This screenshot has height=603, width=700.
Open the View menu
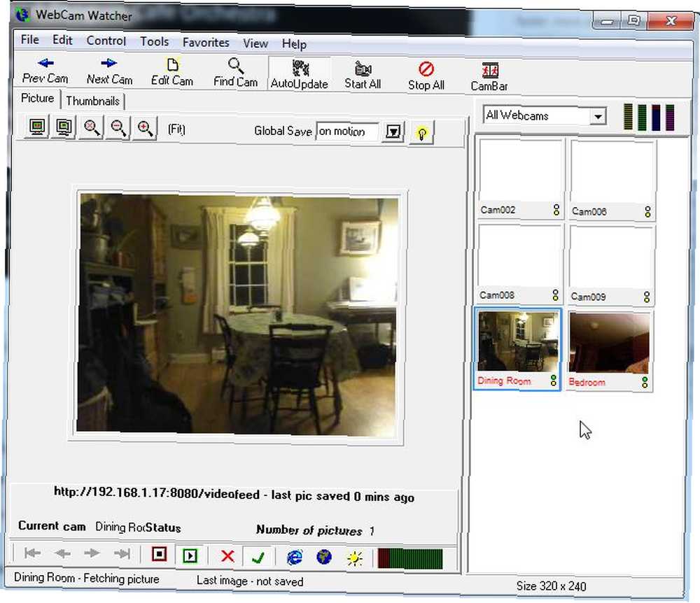pyautogui.click(x=255, y=43)
